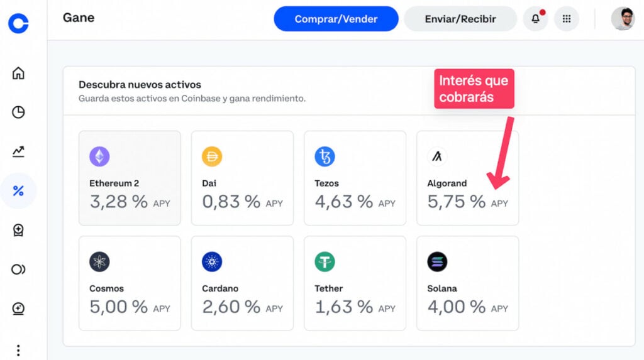The image size is (644, 360).
Task: Click the 1,63 % APY value
Action: click(x=355, y=307)
